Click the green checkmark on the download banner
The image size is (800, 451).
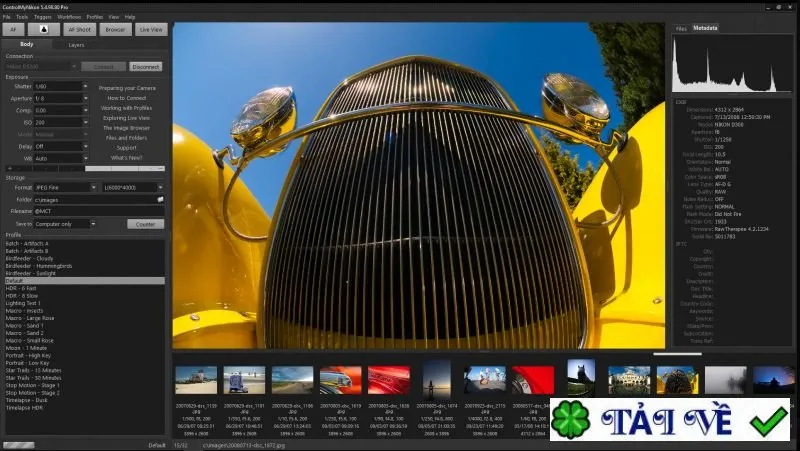pyautogui.click(x=769, y=421)
